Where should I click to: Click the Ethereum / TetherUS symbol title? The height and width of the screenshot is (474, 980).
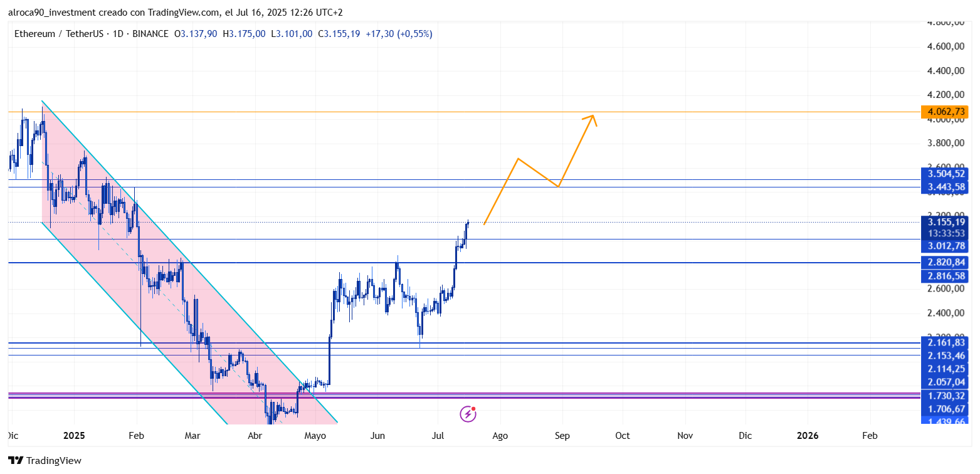pos(60,34)
